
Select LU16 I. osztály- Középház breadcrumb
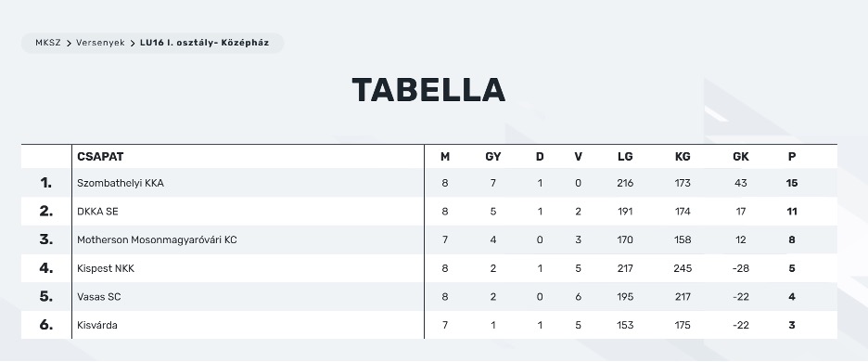[204, 43]
